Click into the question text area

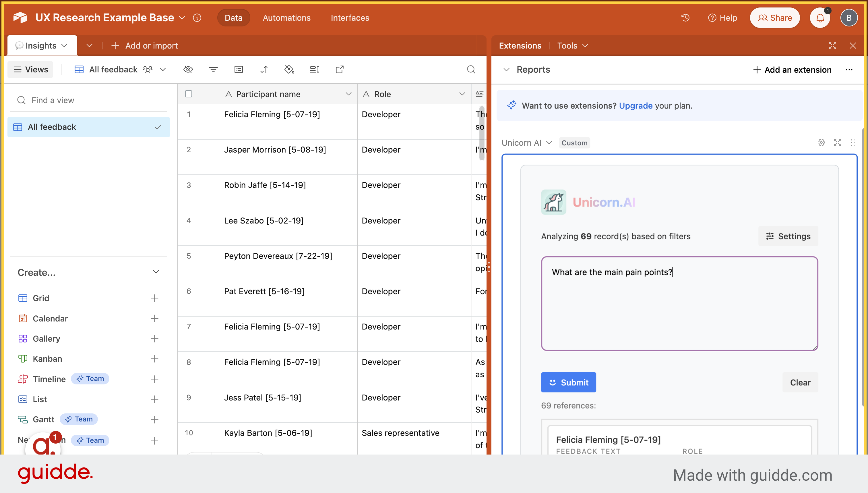pos(679,303)
